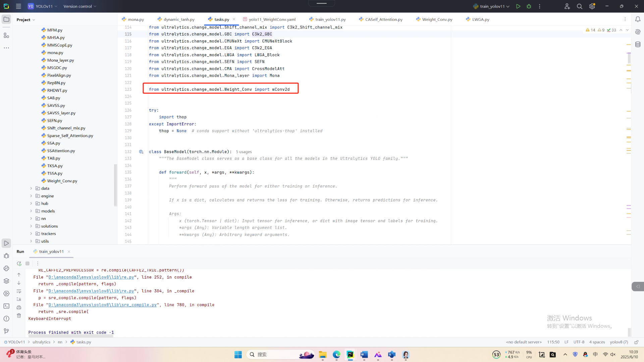644x362 pixels.
Task: Expand the data folder in project tree
Action: pos(31,188)
